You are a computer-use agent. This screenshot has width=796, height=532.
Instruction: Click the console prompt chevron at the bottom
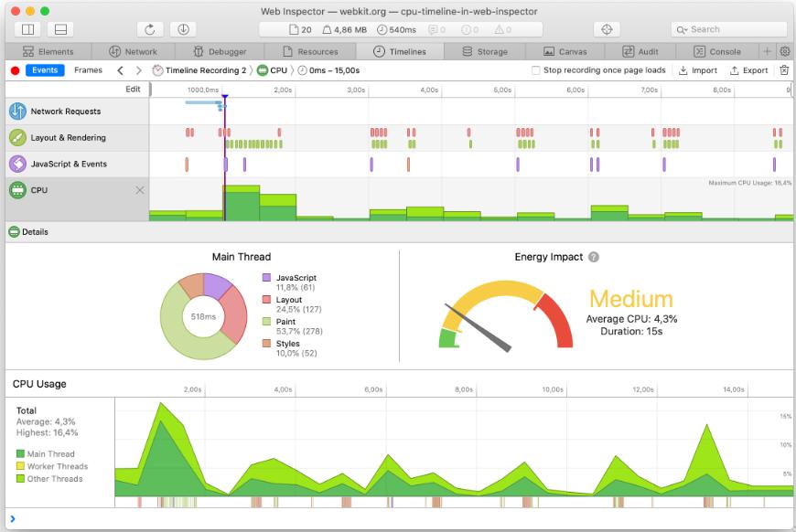click(x=13, y=519)
